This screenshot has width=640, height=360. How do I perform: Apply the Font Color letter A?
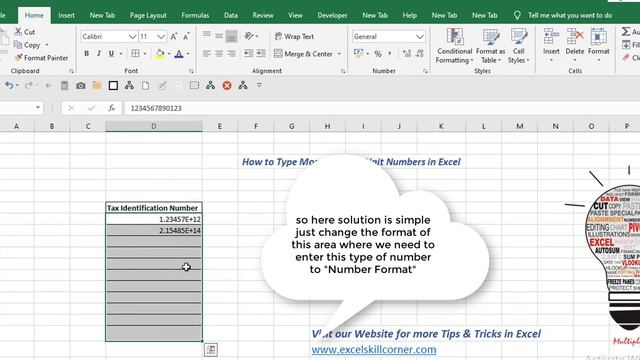pos(179,53)
